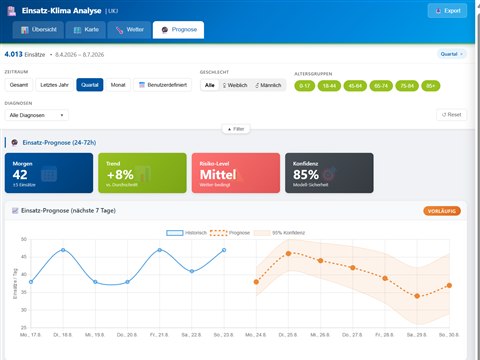The height and width of the screenshot is (360, 480).
Task: Click the crystal ball icon in the Prognose tab
Action: pyautogui.click(x=165, y=30)
